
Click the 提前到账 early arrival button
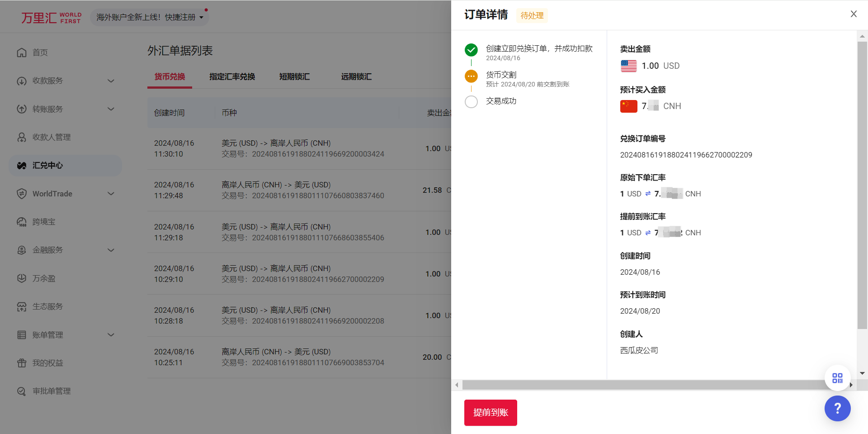490,412
